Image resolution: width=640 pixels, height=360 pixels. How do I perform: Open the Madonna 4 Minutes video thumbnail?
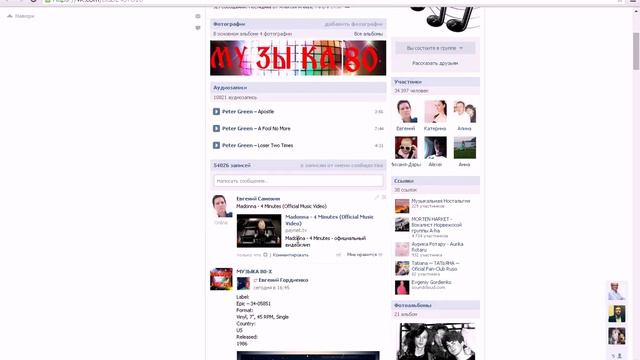tap(259, 231)
